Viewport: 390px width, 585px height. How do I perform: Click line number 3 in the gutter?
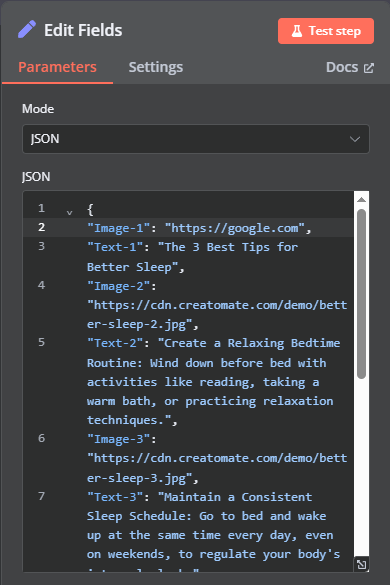coord(41,246)
